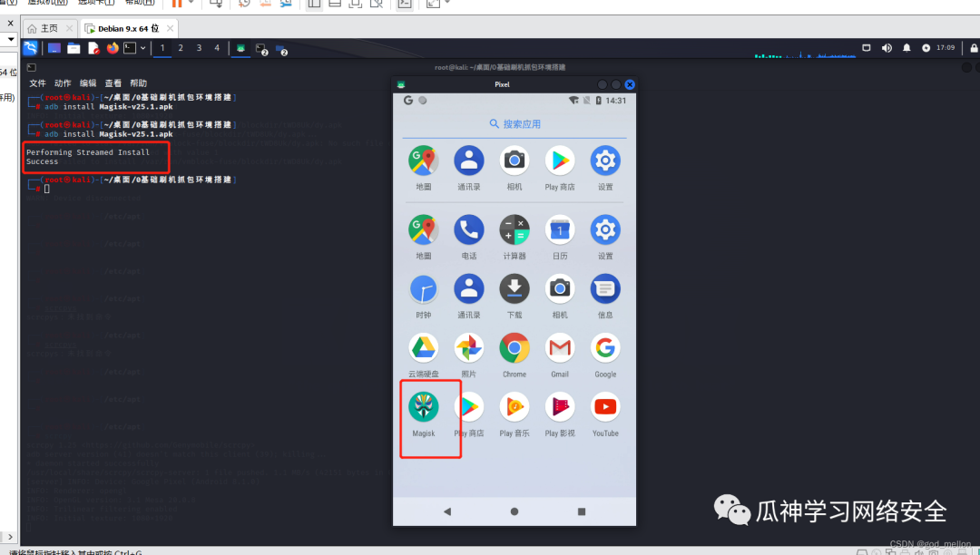Open the 帮助 menu in the terminal

[138, 83]
